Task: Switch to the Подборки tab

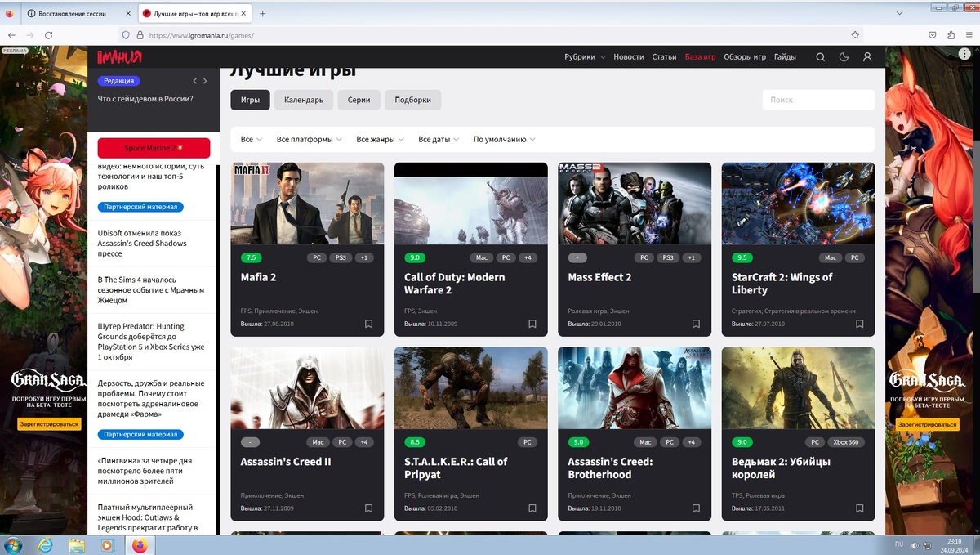Action: [x=412, y=100]
